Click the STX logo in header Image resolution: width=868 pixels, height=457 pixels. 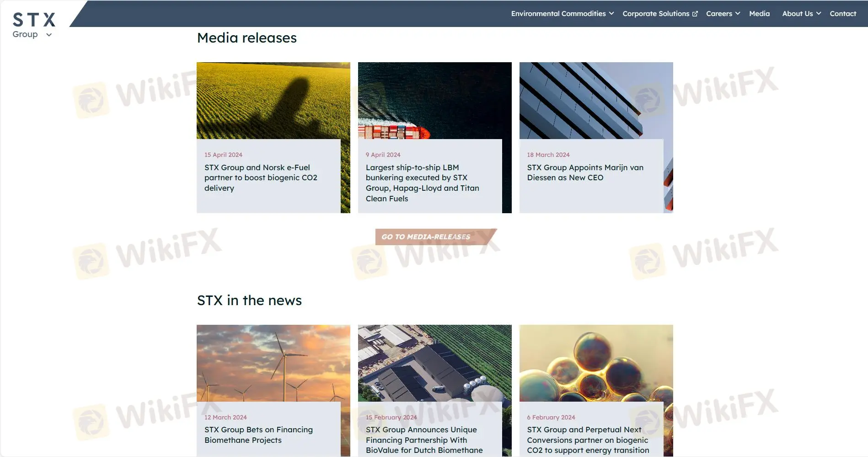coord(34,20)
